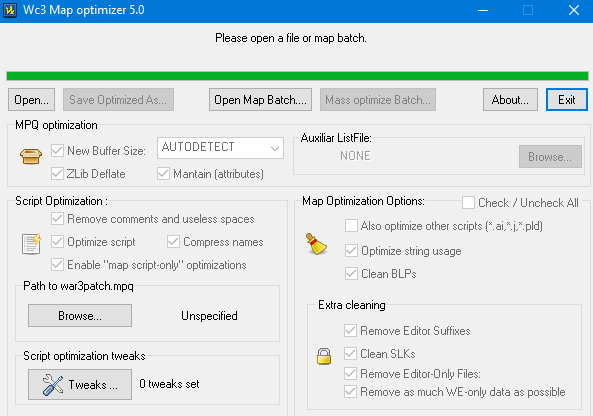Viewport: 593px width, 416px height.
Task: Click the broom map optimization icon
Action: tap(316, 244)
